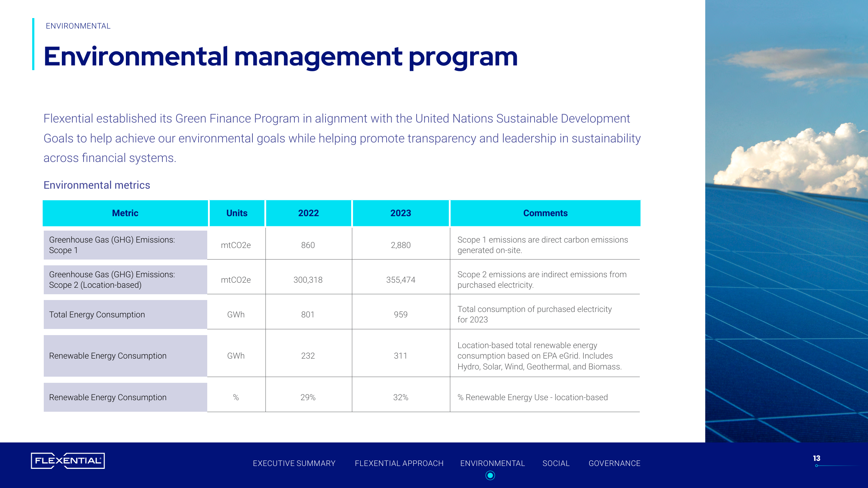Select the Scope 2 (Location-based) row label
The image size is (868, 488).
[125, 280]
